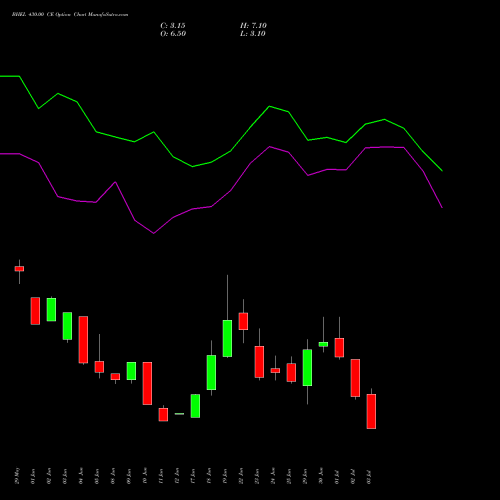Select the last red candle for 03 Jul
This screenshot has height=500, width=500.
(x=371, y=411)
